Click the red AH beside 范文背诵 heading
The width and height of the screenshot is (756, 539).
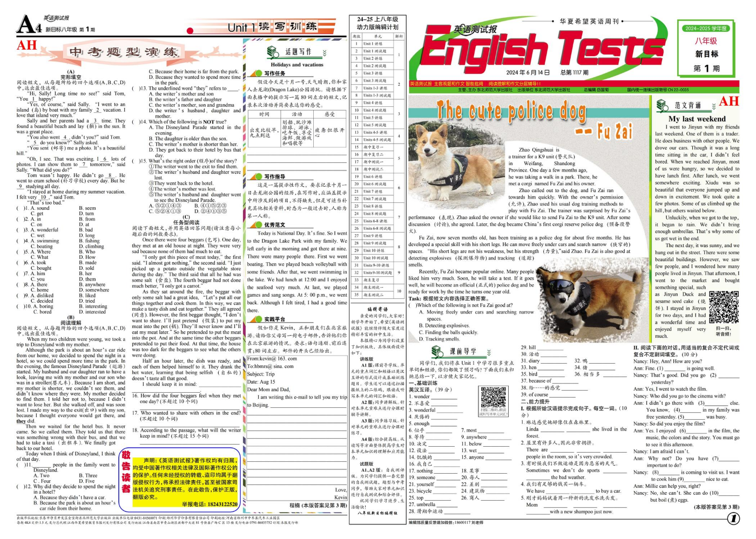[x=728, y=101]
